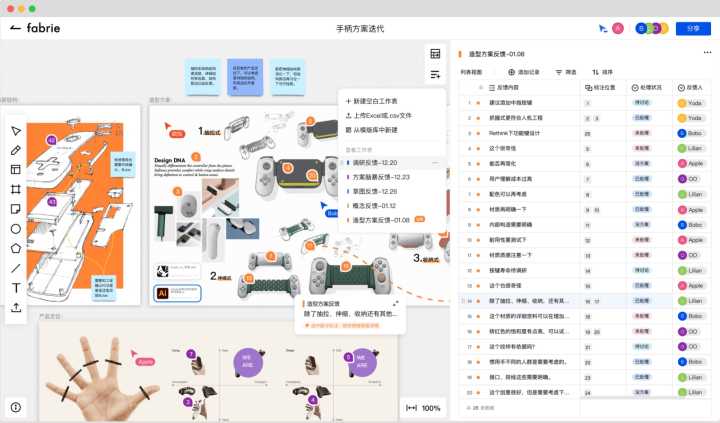The height and width of the screenshot is (423, 720).
Task: Open worksheet 造型方案反馈-01.08 in the menu
Action: pos(391,220)
